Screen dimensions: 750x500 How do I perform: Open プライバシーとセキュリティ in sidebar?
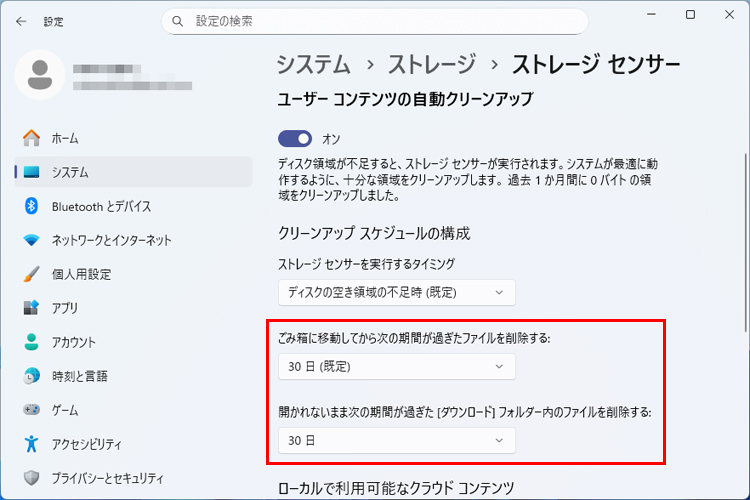pos(108,478)
